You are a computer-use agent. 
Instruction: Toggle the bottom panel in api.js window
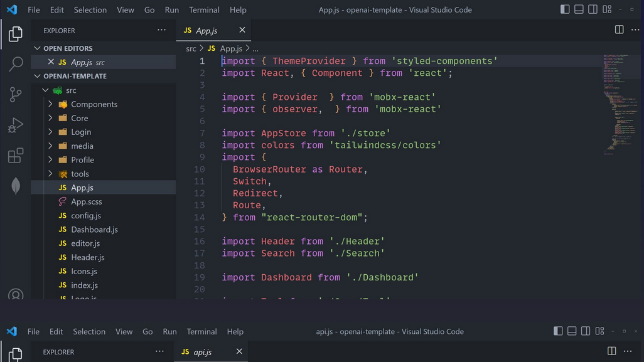pos(572,331)
